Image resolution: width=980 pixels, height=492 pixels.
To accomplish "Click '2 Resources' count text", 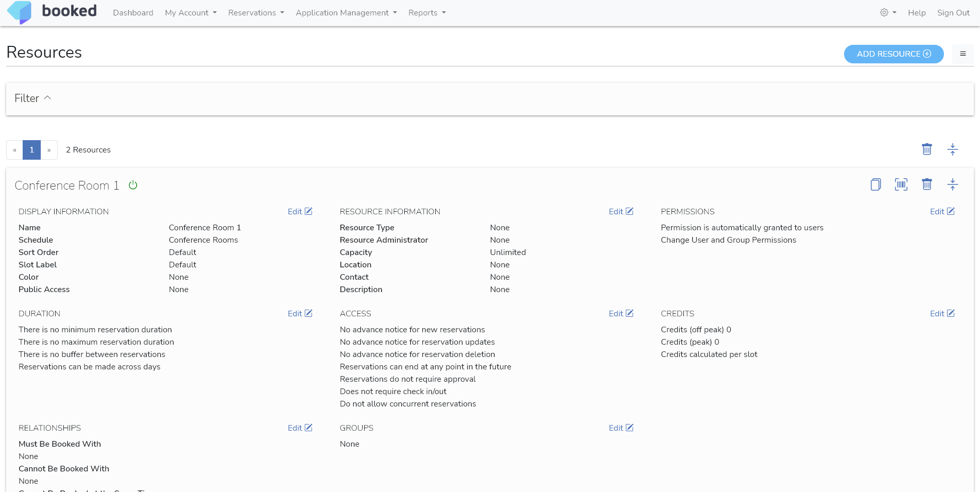I will pyautogui.click(x=88, y=150).
